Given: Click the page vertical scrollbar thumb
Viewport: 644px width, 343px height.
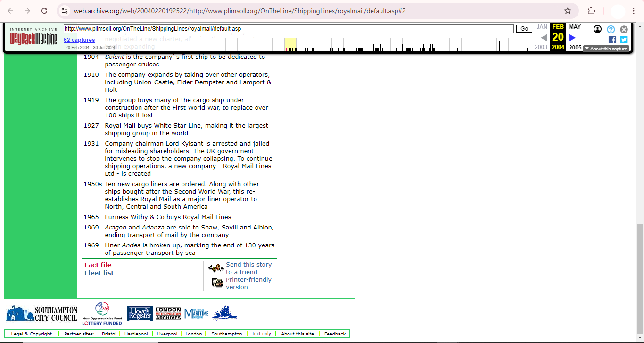Looking at the screenshot, I should click(x=640, y=278).
